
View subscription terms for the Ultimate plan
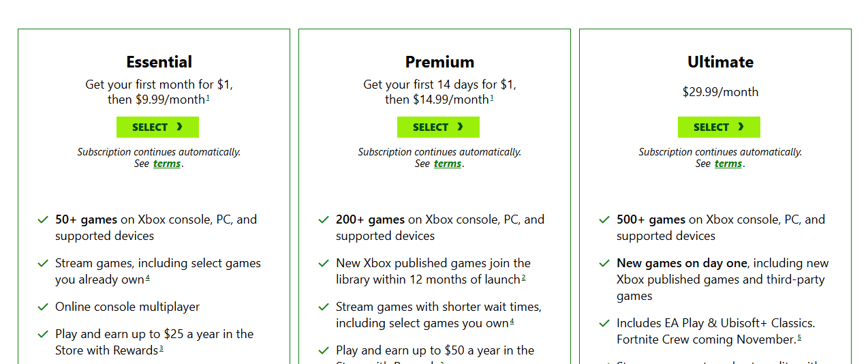pyautogui.click(x=728, y=164)
